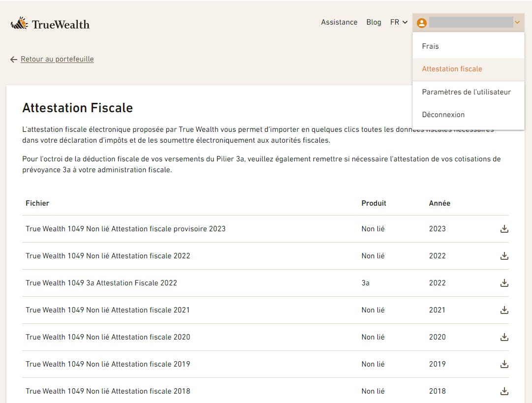The width and height of the screenshot is (532, 403).
Task: Click the orange user account avatar icon
Action: click(421, 23)
